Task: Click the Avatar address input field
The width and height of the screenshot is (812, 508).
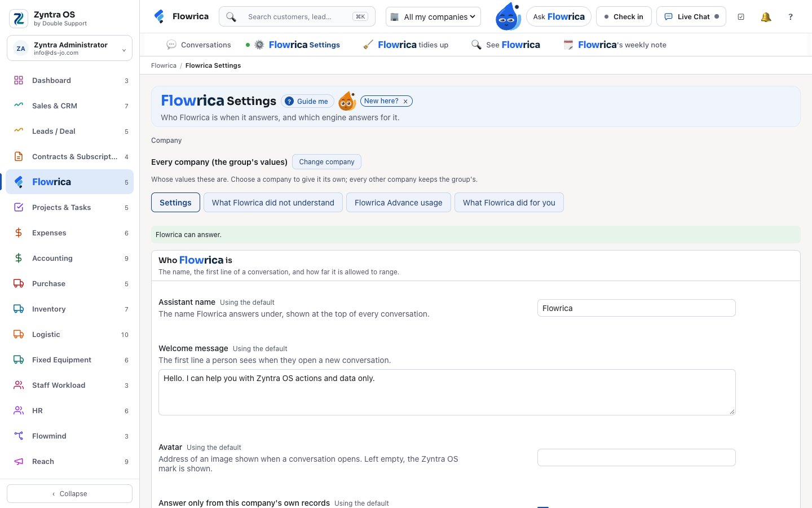Action: 637,458
